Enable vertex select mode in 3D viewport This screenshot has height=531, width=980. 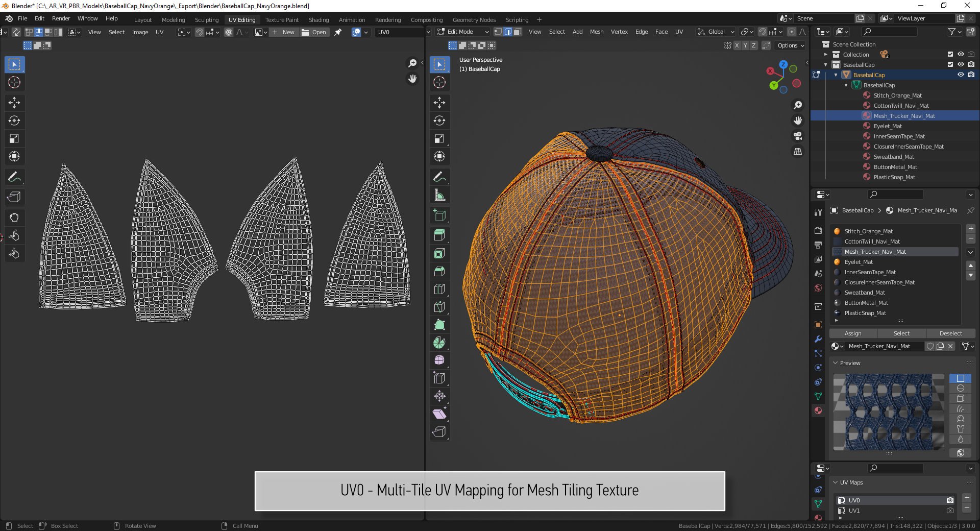498,32
